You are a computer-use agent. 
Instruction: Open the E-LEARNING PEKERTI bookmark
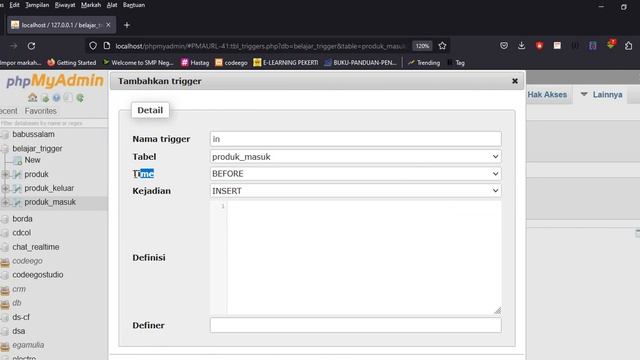coord(286,62)
